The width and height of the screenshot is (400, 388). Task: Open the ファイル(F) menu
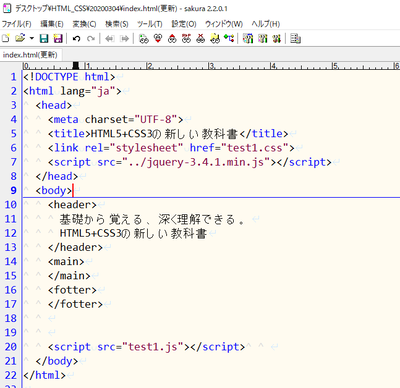click(x=17, y=24)
